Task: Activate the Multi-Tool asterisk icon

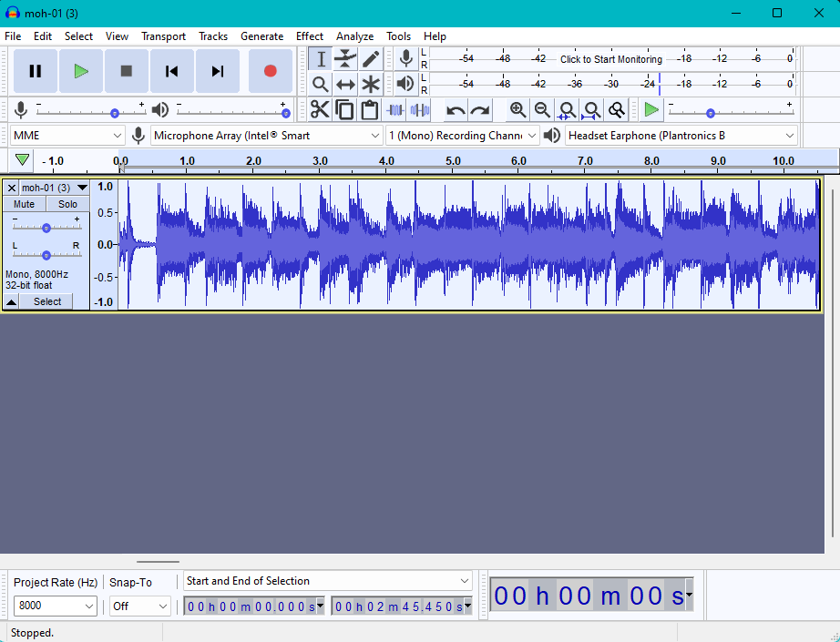Action: tap(370, 84)
